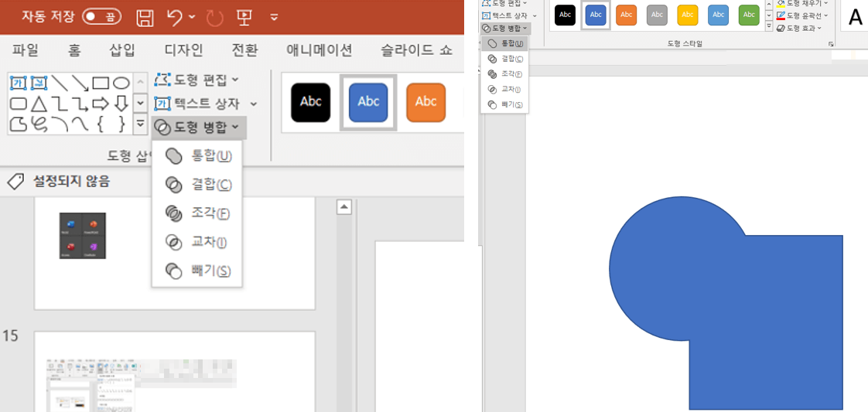Click the Redo circular arrow icon
Viewport: 868px width, 412px height.
coord(215,19)
